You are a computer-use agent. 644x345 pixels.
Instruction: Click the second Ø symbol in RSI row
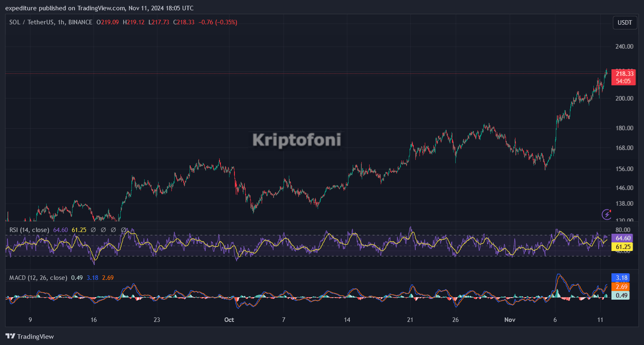coord(103,230)
